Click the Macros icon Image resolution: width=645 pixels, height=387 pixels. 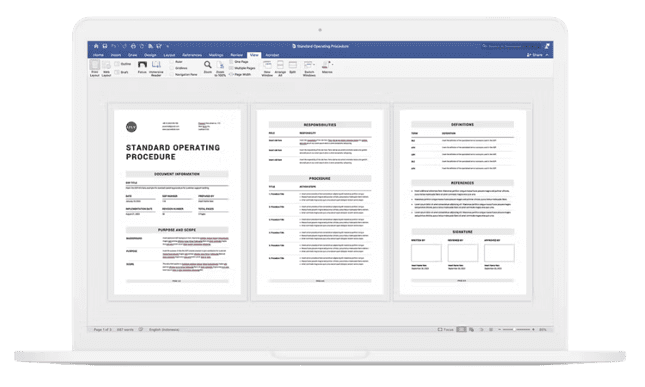coord(327,67)
